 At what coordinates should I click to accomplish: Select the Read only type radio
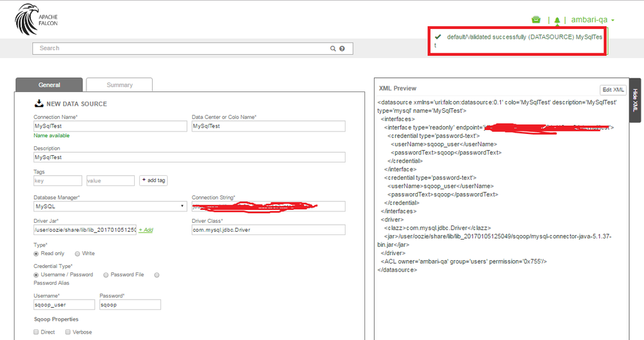pos(36,254)
